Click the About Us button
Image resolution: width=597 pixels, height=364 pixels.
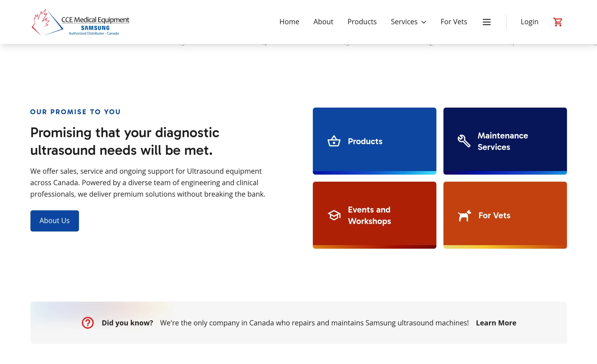tap(55, 221)
